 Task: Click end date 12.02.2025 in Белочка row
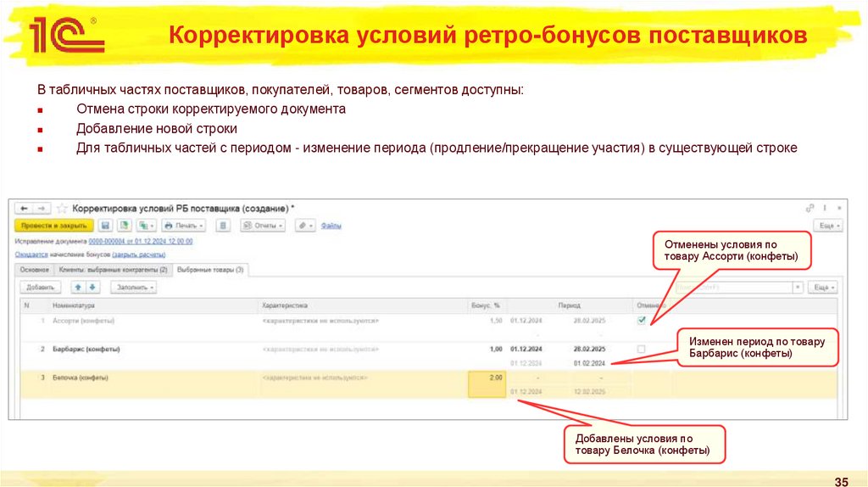(590, 392)
